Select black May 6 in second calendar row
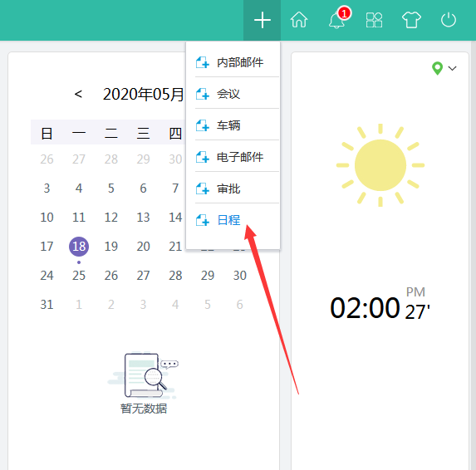 tap(143, 188)
